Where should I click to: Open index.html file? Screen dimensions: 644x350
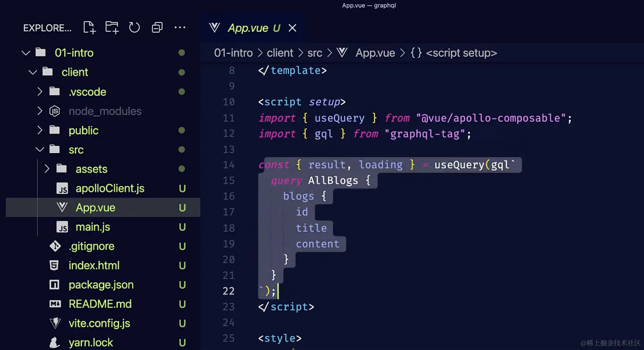coord(94,265)
